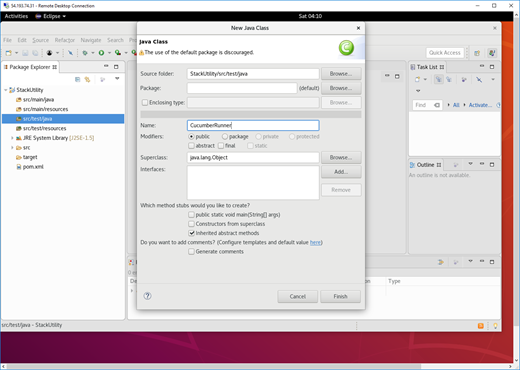Click the Save All icon in Eclipse toolbar
The image size is (520, 370).
coord(35,53)
